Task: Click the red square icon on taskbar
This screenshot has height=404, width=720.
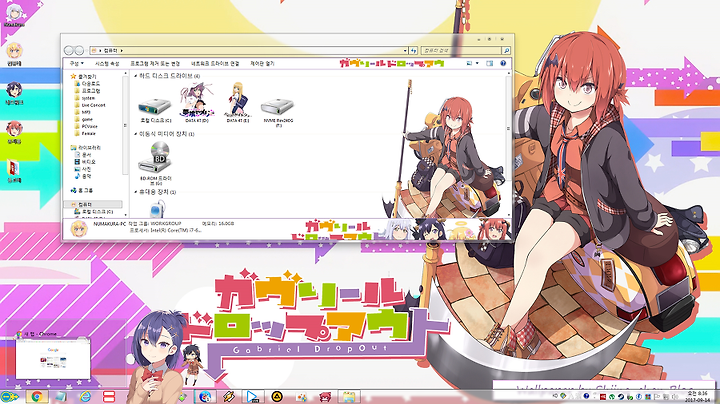Action: click(x=109, y=397)
